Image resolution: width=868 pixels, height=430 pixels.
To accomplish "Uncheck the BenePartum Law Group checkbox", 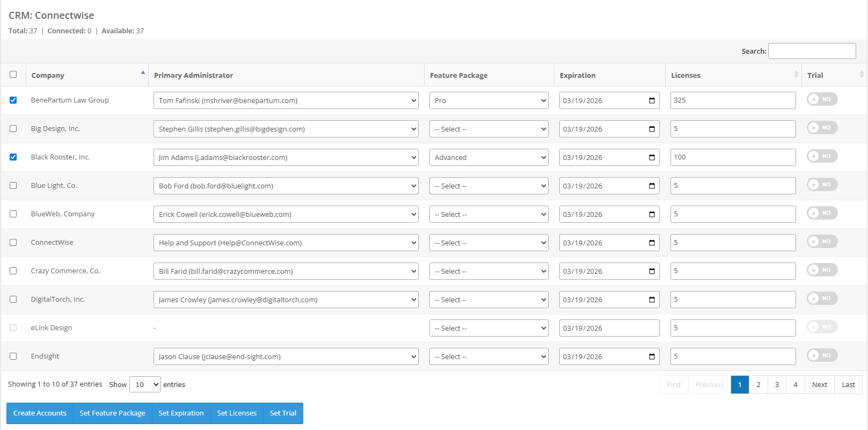I will click(x=13, y=100).
